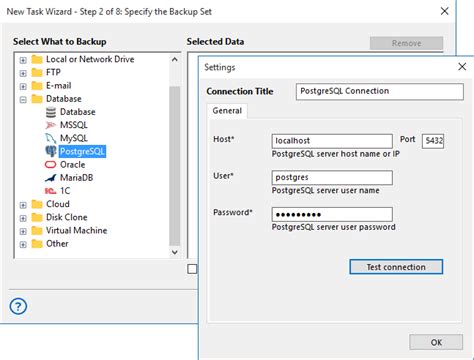The width and height of the screenshot is (474, 360).
Task: Click the Test connection button
Action: click(396, 267)
